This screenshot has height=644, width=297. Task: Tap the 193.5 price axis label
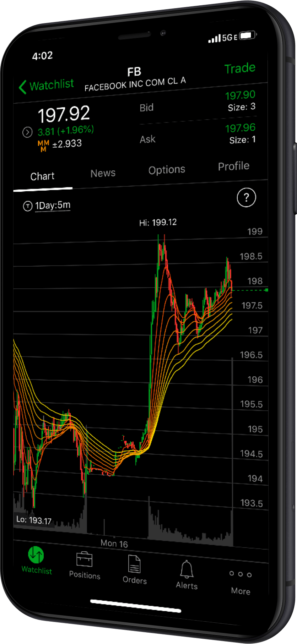tap(252, 503)
